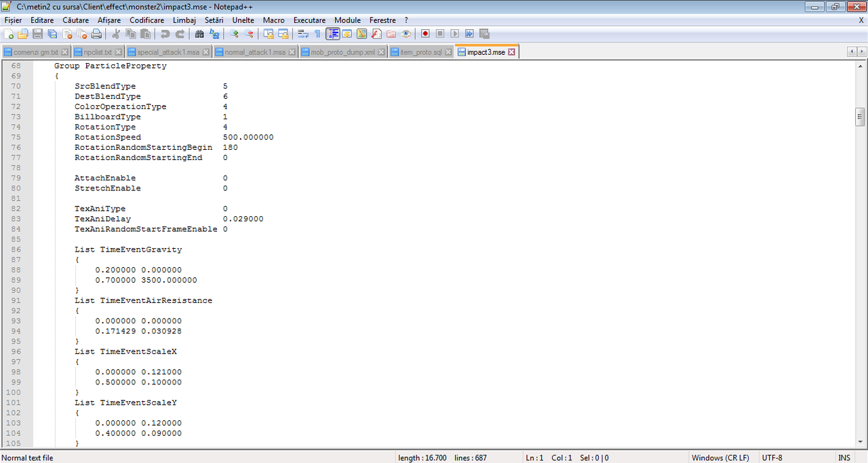Screen dimensions: 868x463
Task: Open Find with the binoculars icon
Action: (199, 34)
